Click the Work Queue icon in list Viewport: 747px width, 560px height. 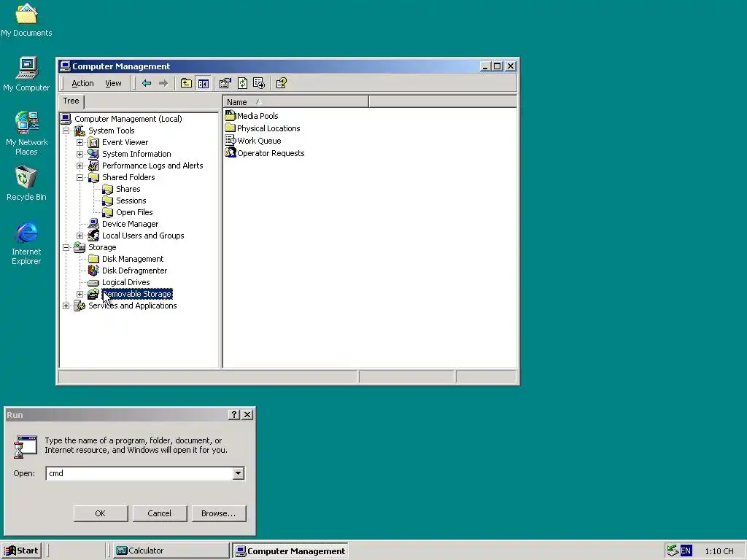(231, 140)
